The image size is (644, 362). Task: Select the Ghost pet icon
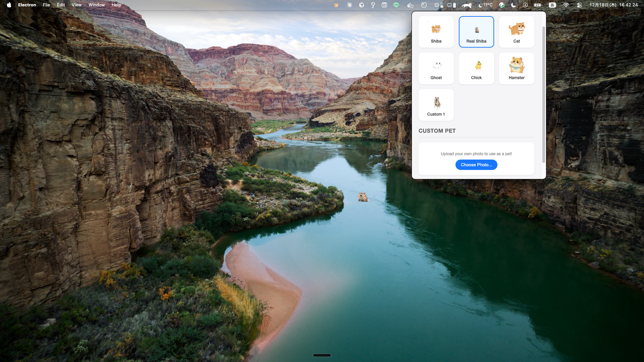pos(436,68)
